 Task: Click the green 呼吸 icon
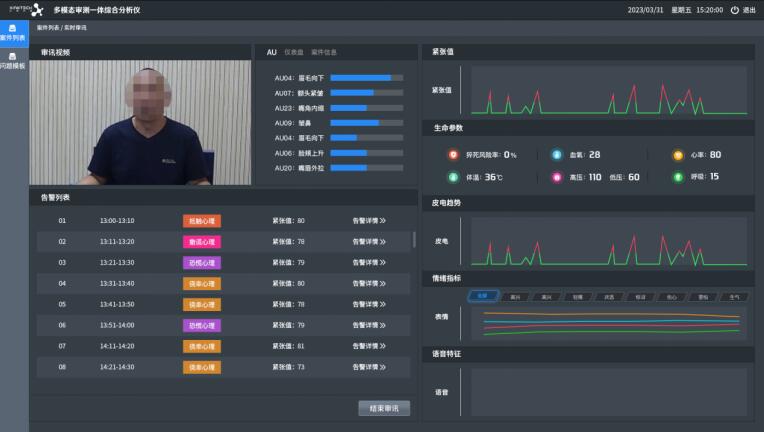click(678, 177)
